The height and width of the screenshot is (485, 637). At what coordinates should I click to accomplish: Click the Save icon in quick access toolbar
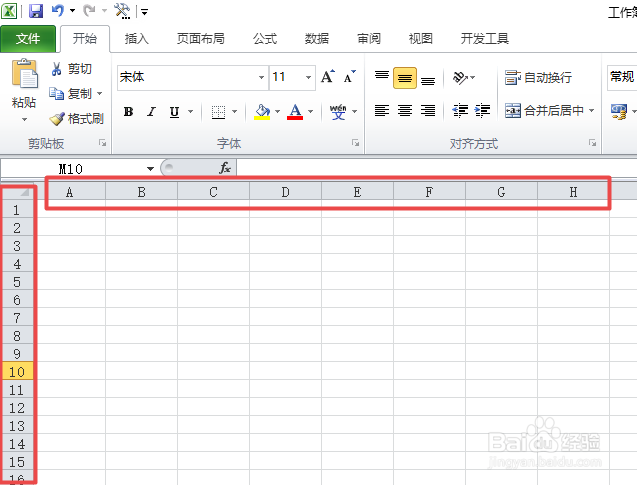(x=36, y=11)
